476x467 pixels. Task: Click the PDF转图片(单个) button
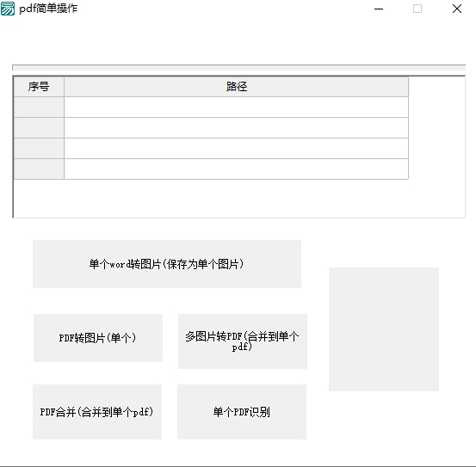[98, 338]
